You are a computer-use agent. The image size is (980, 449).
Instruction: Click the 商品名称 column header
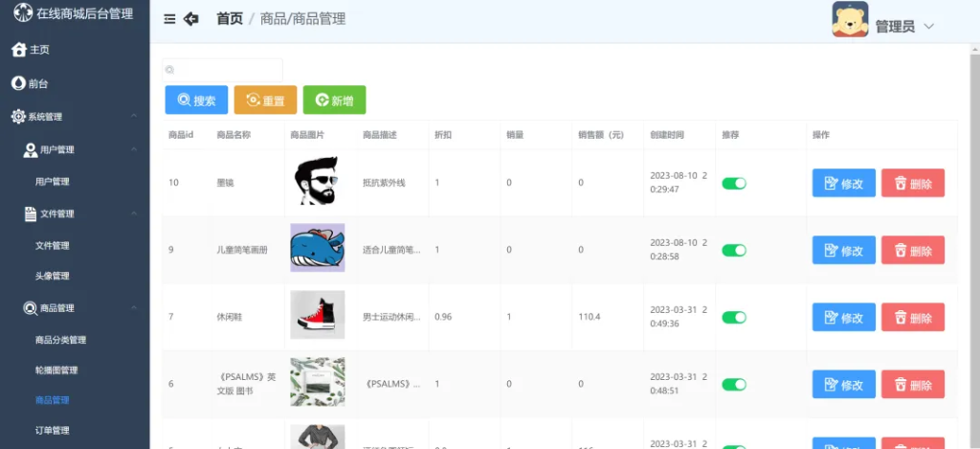coord(234,135)
